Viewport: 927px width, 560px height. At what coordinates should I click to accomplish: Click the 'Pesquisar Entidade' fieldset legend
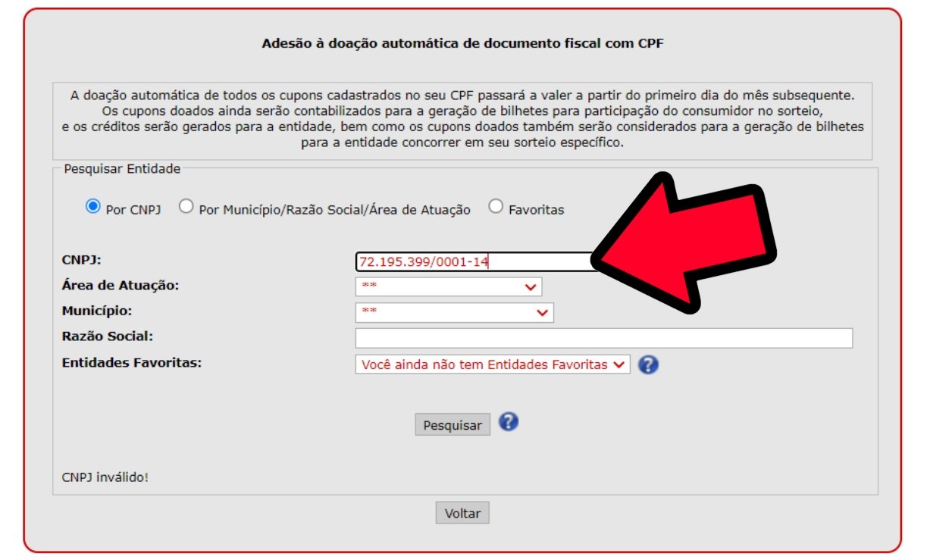pyautogui.click(x=122, y=168)
